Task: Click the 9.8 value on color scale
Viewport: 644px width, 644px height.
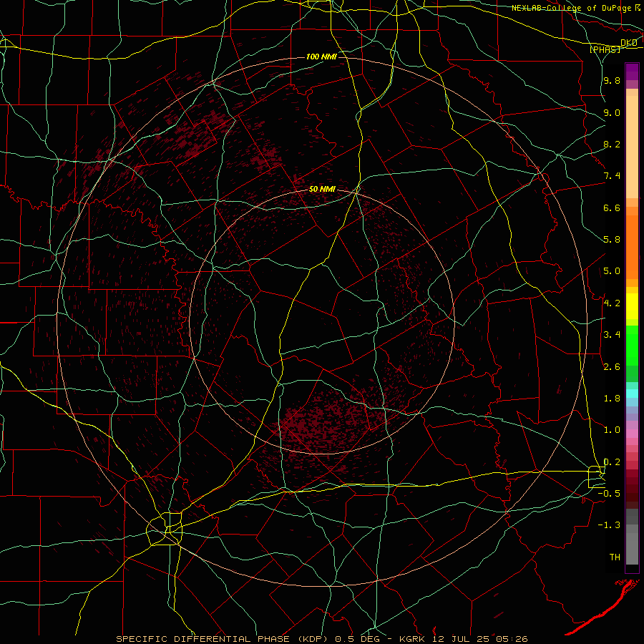Action: [x=612, y=80]
